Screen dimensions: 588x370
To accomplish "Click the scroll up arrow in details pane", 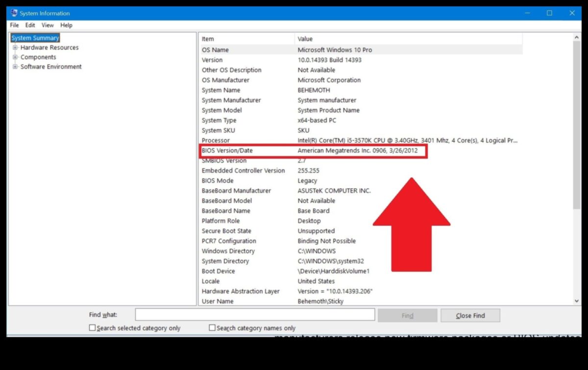I will point(577,38).
